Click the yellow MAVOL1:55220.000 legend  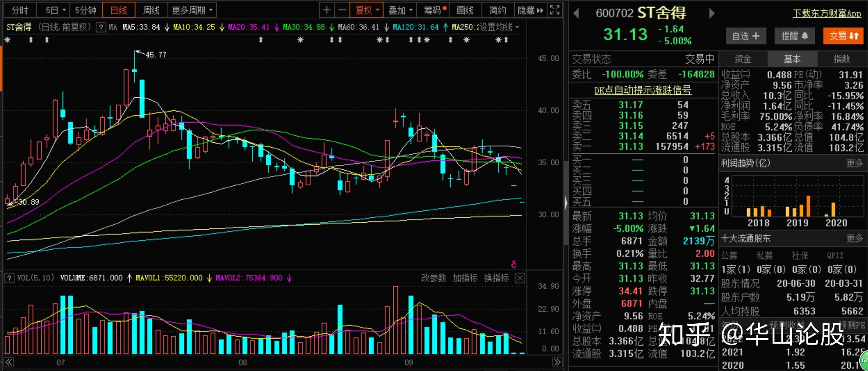(169, 278)
